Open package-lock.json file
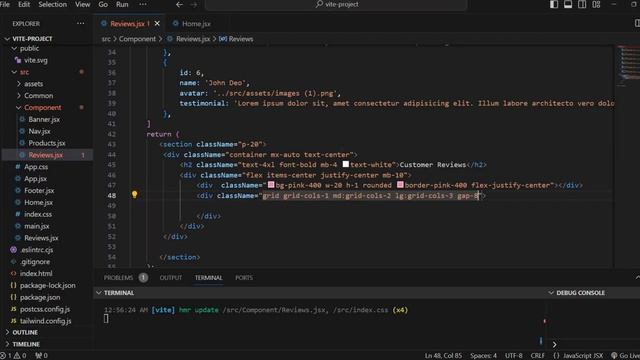The width and height of the screenshot is (640, 360). click(47, 285)
